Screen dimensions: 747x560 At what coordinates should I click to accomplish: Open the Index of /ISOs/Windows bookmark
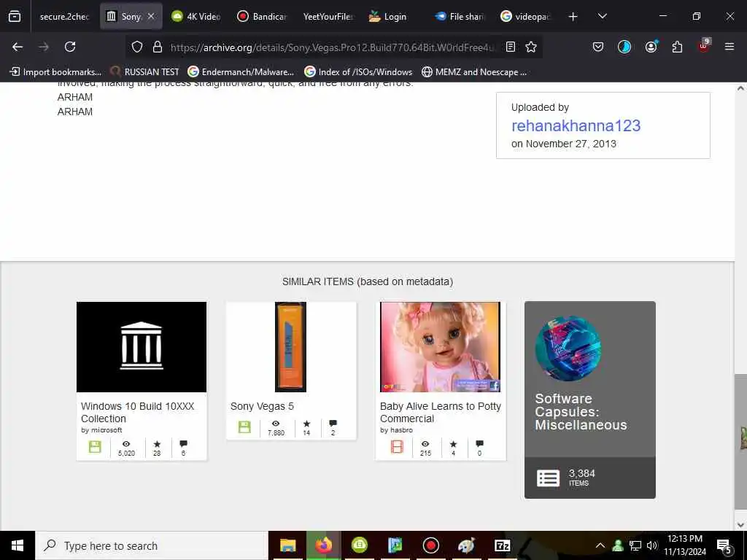click(359, 72)
